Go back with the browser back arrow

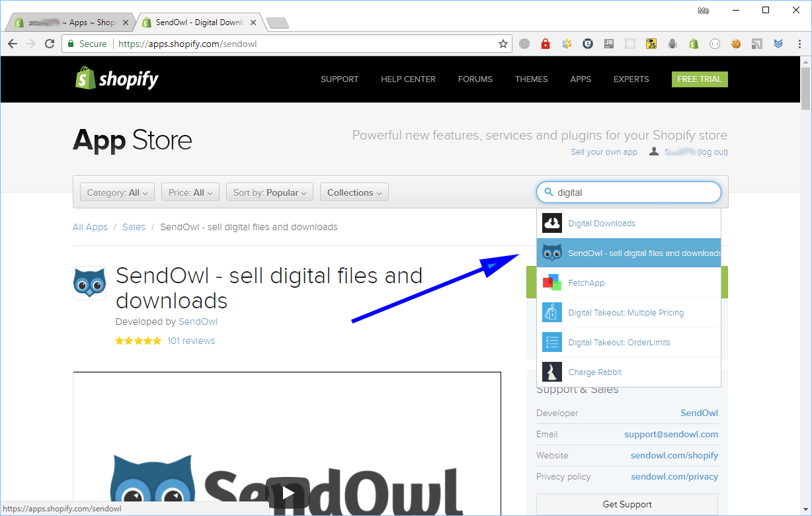(13, 44)
